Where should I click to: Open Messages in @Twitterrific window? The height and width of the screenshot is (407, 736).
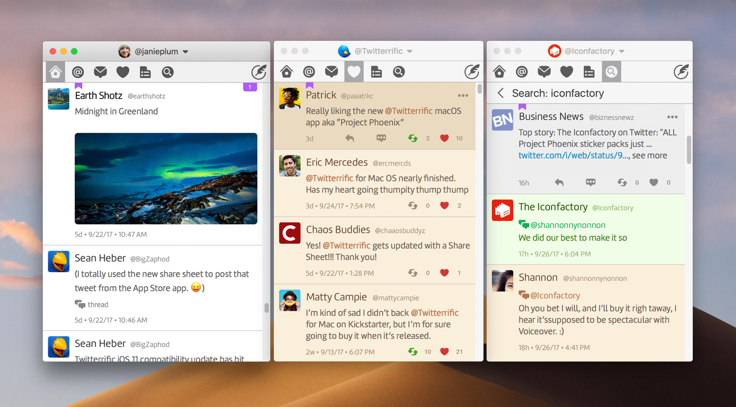pyautogui.click(x=331, y=72)
